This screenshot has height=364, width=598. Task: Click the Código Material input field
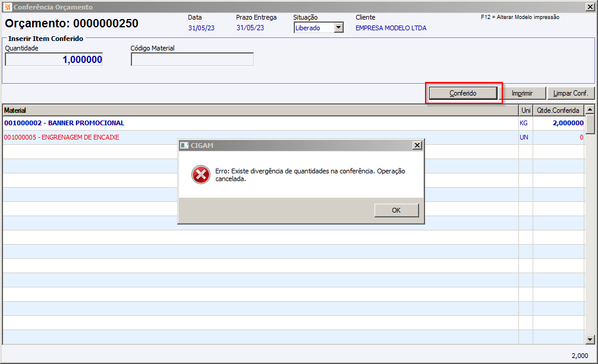pos(192,59)
